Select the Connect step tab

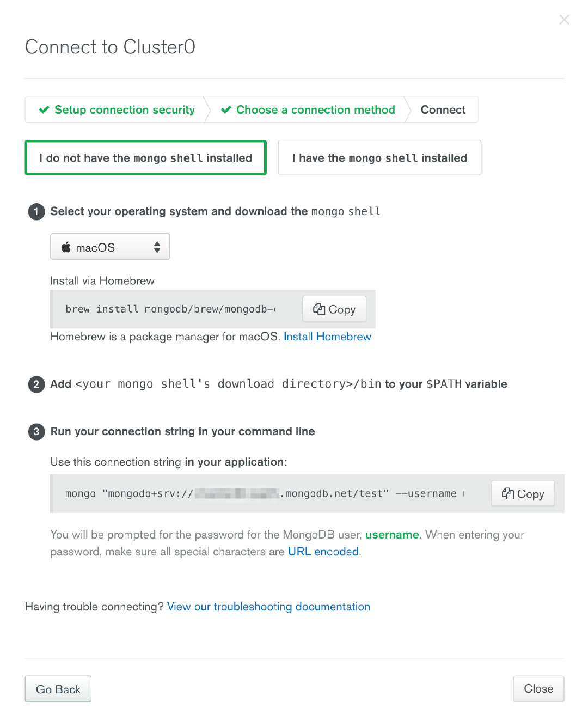point(443,110)
